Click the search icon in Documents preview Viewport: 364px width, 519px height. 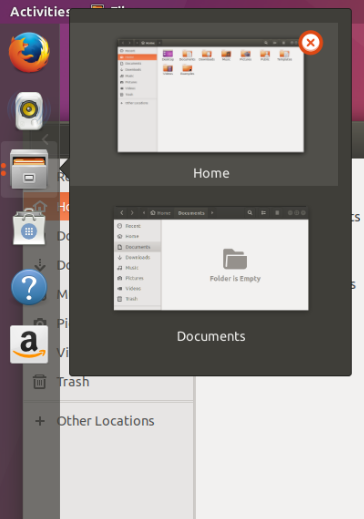250,213
